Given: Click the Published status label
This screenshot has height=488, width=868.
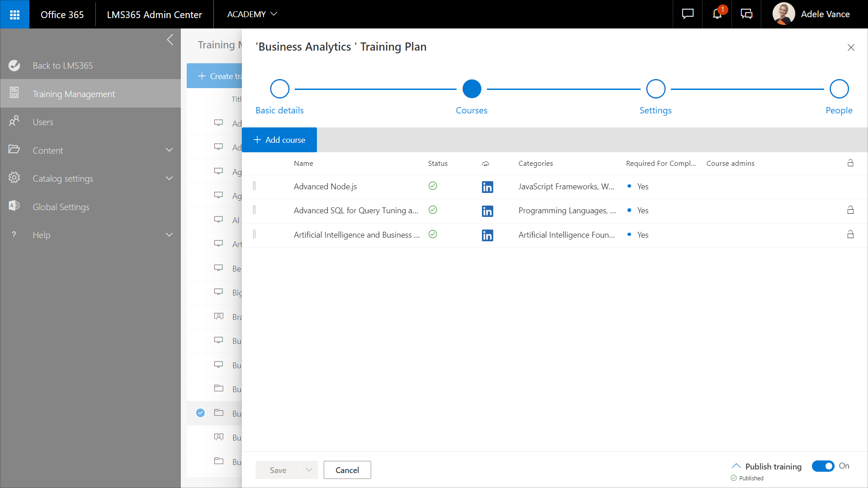Looking at the screenshot, I should [751, 478].
